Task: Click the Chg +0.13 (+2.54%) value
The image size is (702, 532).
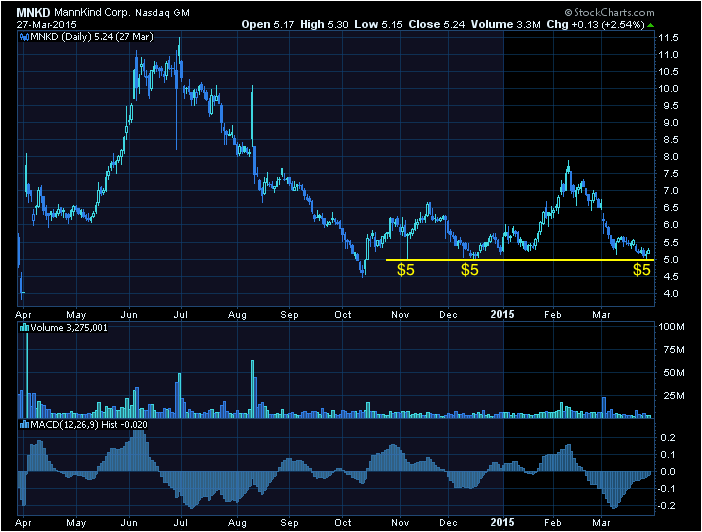Action: pyautogui.click(x=595, y=24)
